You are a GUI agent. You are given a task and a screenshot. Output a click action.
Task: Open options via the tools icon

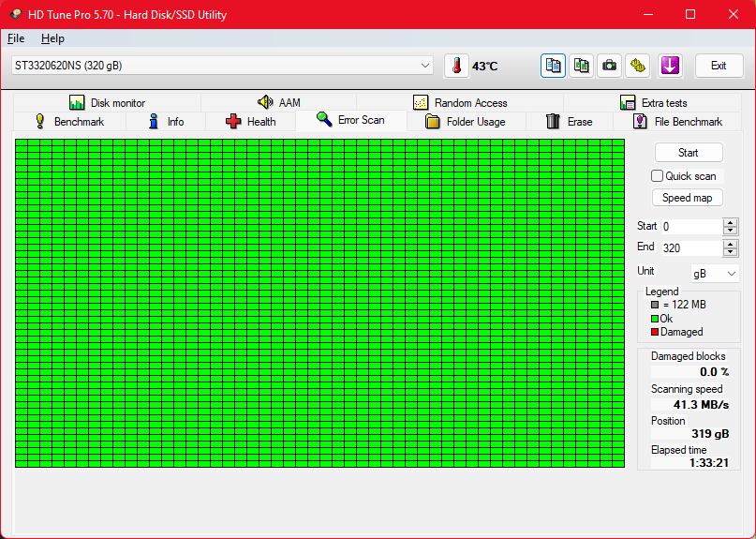click(638, 66)
